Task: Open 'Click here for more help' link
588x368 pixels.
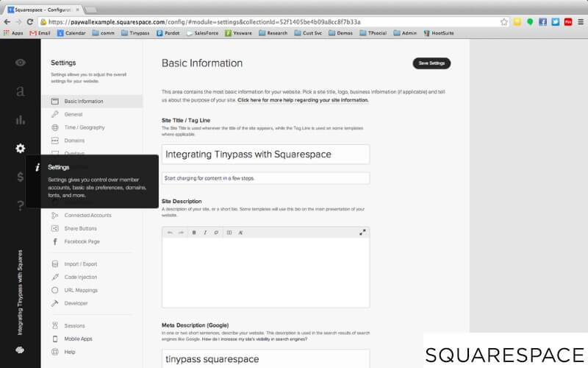Action: click(303, 100)
